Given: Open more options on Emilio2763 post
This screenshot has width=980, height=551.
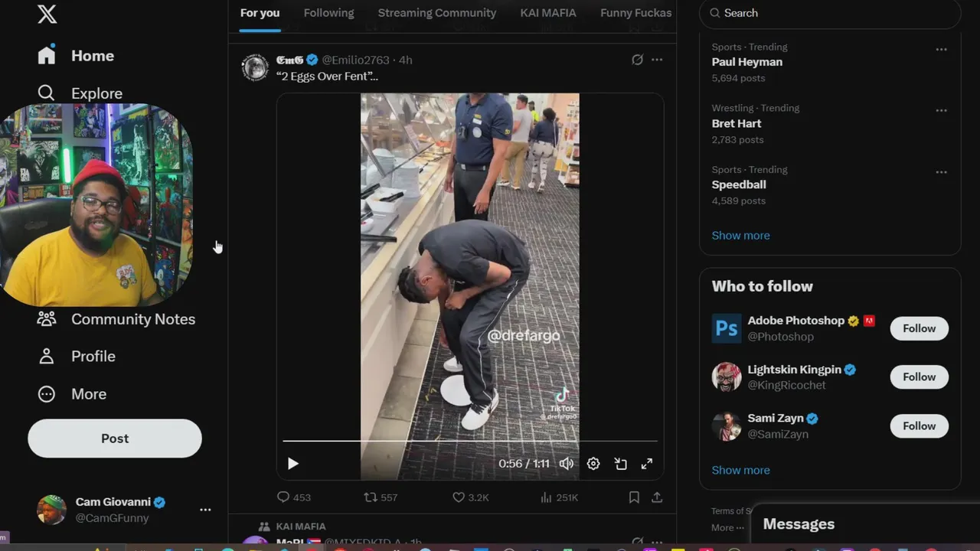Looking at the screenshot, I should 657,60.
